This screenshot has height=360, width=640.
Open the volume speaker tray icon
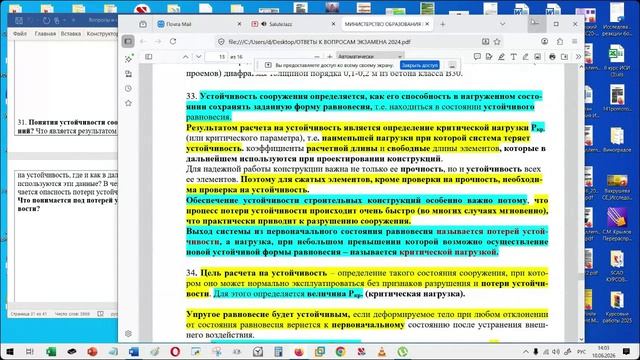click(556, 351)
